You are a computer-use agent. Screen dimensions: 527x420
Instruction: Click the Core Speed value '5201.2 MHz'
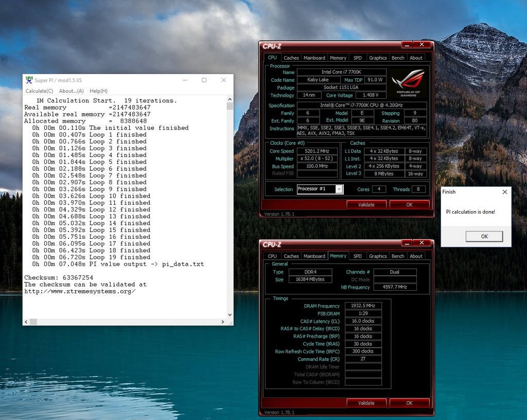coord(317,151)
